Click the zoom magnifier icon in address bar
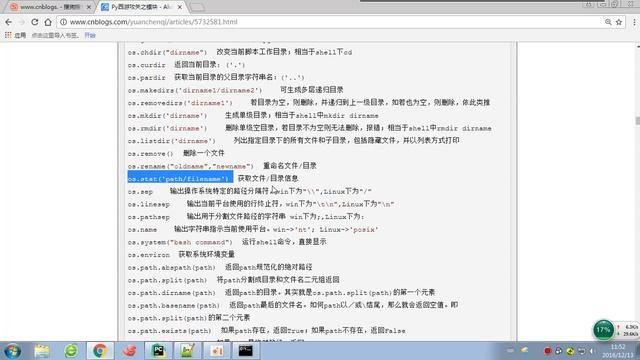This screenshot has width=640, height=360. coord(608,22)
